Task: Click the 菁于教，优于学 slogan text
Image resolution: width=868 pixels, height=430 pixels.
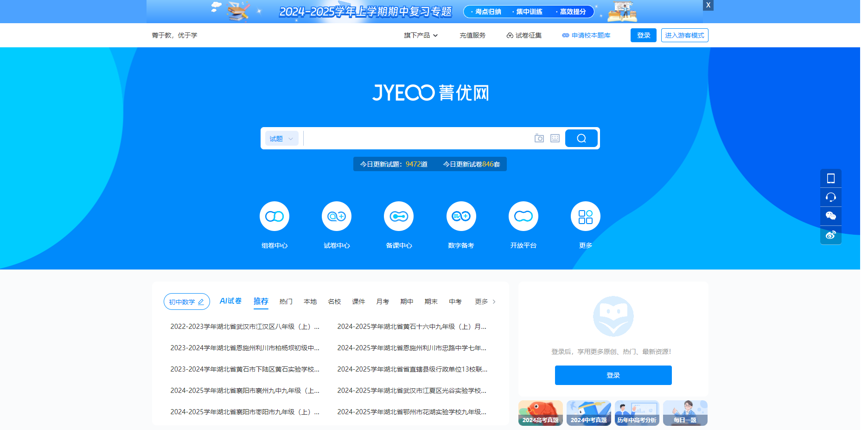Action: (175, 35)
